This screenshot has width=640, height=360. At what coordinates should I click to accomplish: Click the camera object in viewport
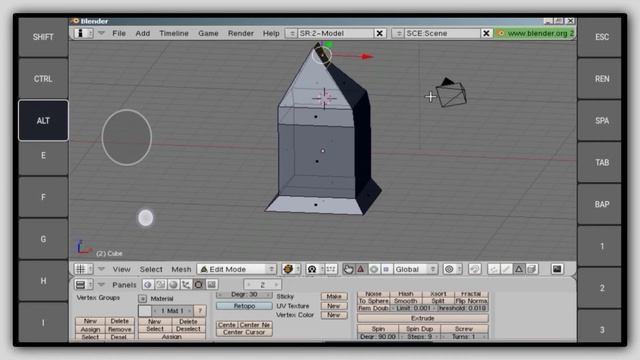coord(451,93)
